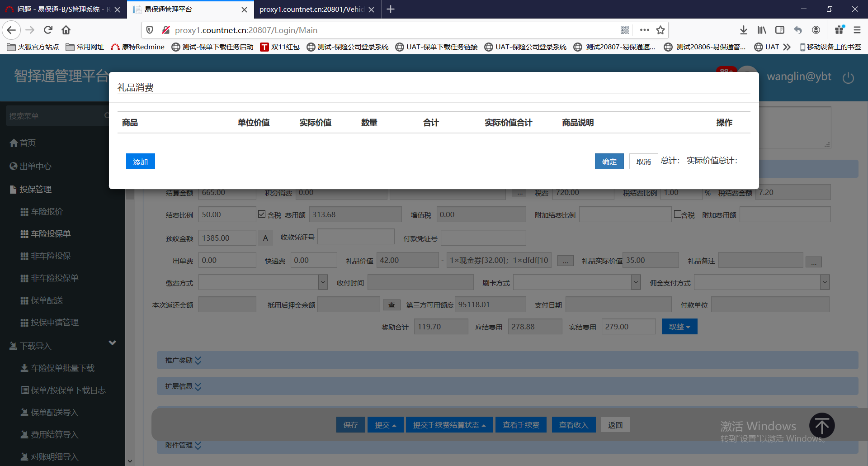
Task: Open the 缴费方式 dropdown
Action: pos(323,282)
